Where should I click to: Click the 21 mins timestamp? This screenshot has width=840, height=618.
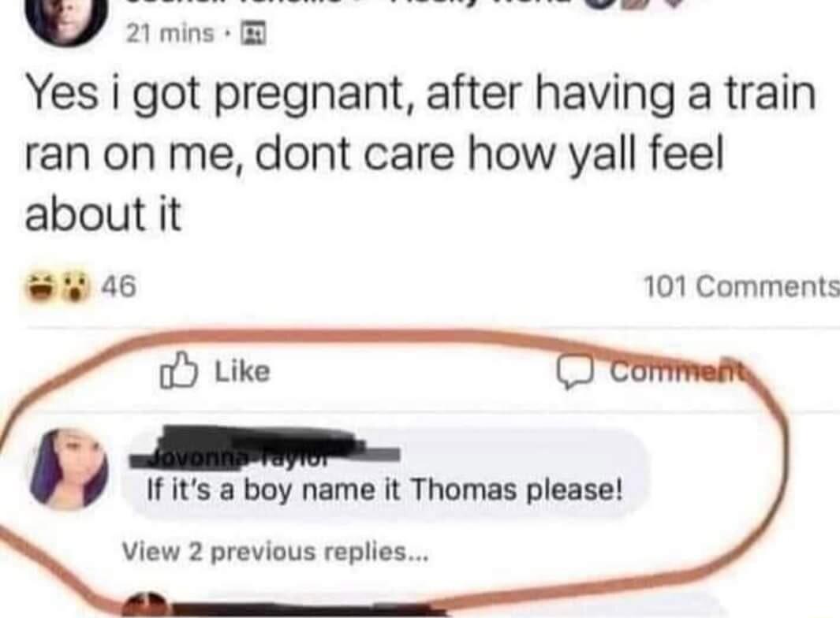170,34
